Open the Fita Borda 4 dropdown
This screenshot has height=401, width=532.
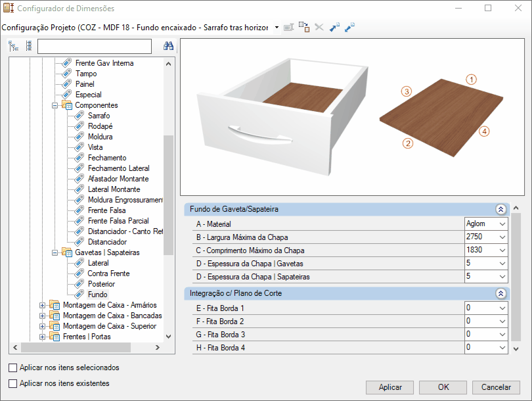point(502,347)
